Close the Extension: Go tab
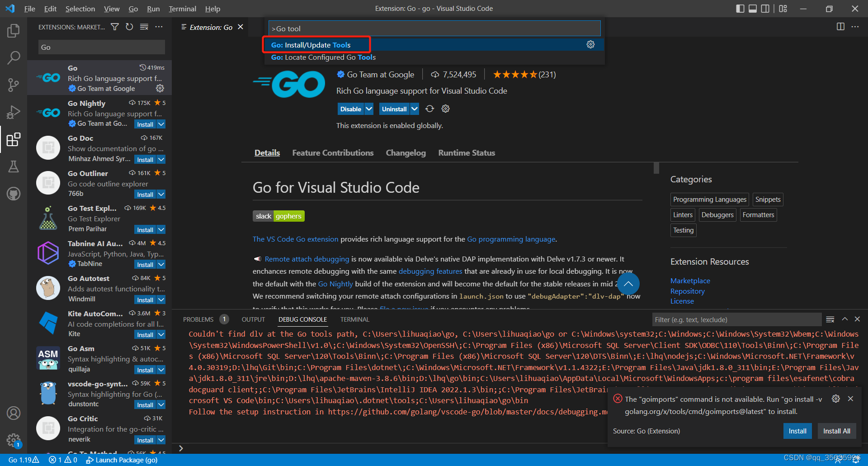 click(x=241, y=27)
